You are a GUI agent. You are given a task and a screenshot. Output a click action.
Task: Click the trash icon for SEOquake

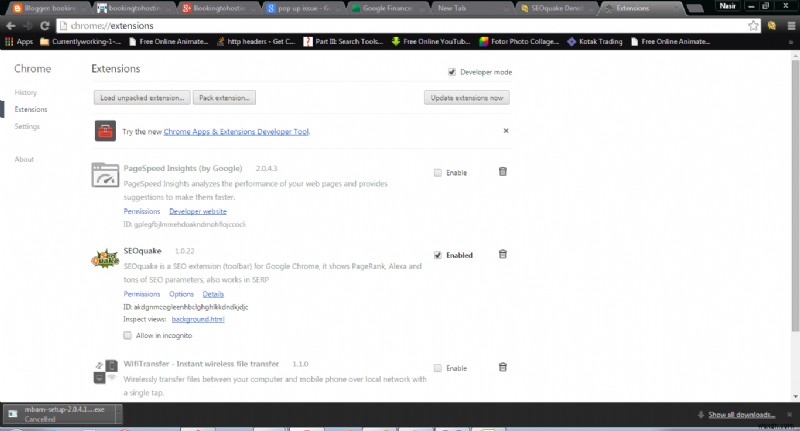coord(502,254)
